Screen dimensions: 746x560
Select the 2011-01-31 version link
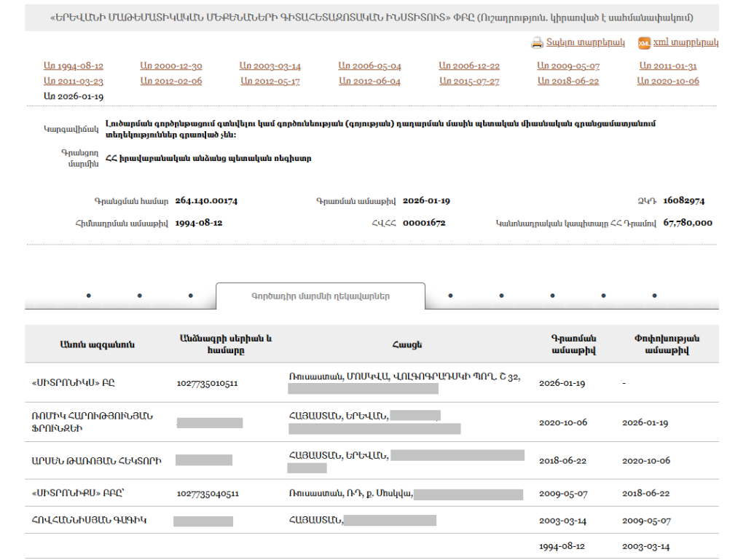(668, 66)
